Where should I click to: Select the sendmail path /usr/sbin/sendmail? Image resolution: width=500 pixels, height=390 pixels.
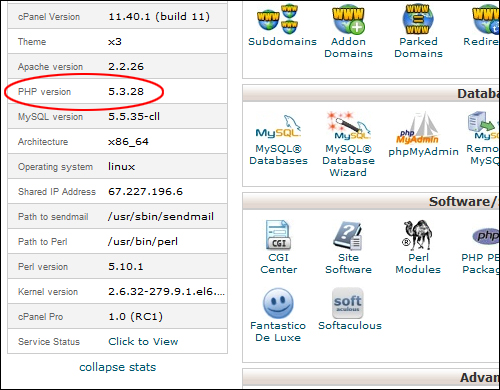click(161, 217)
